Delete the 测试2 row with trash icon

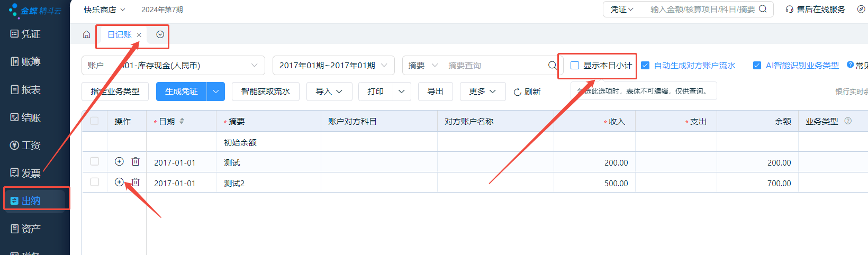[135, 182]
